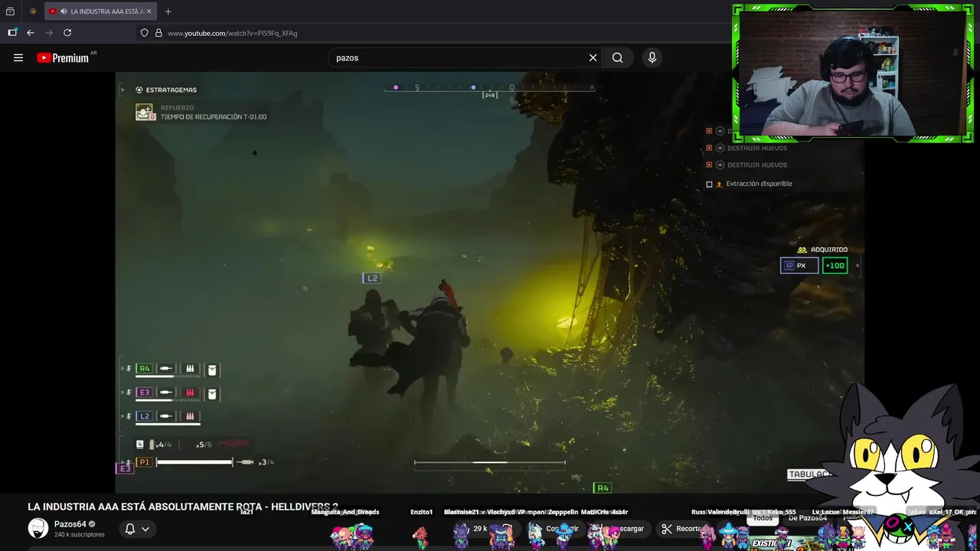Open the tracking protection shield icon
The height and width of the screenshot is (551, 980).
point(144,33)
